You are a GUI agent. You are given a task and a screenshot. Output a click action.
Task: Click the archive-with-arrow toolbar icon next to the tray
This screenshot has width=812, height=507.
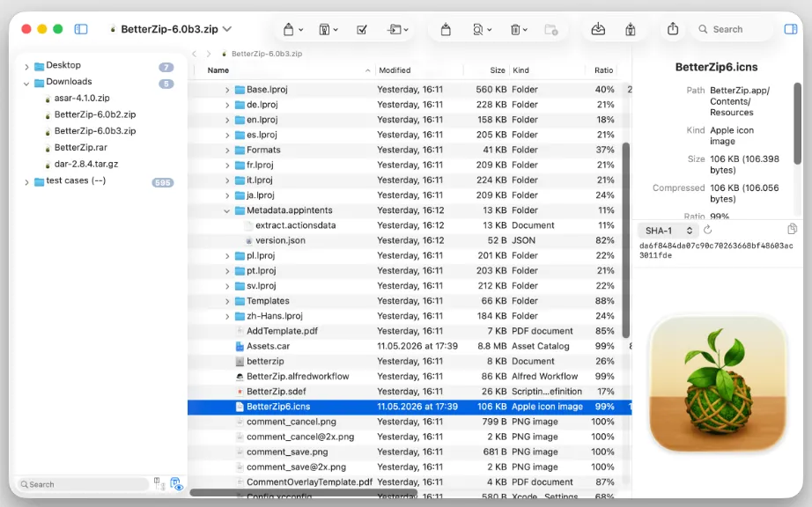(x=631, y=30)
